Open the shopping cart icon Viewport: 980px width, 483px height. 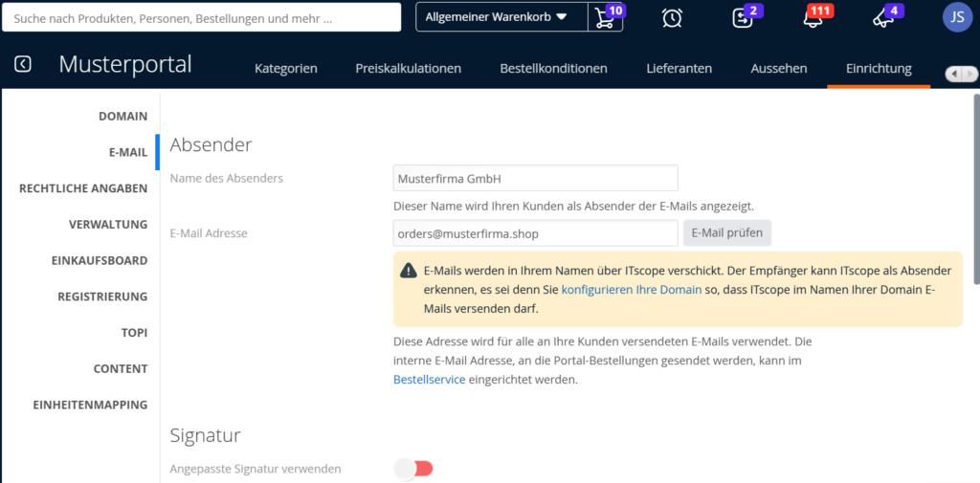point(605,17)
